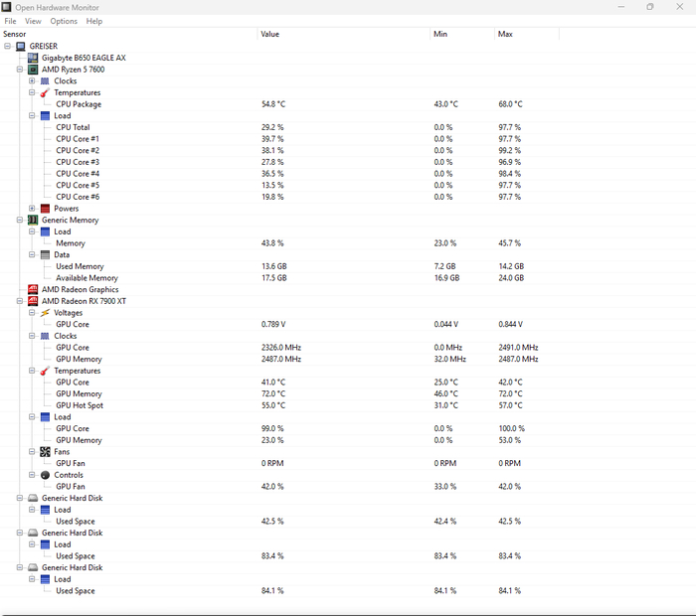Screen dimensions: 696x616
Task: Collapse the Fans node
Action: 32,452
